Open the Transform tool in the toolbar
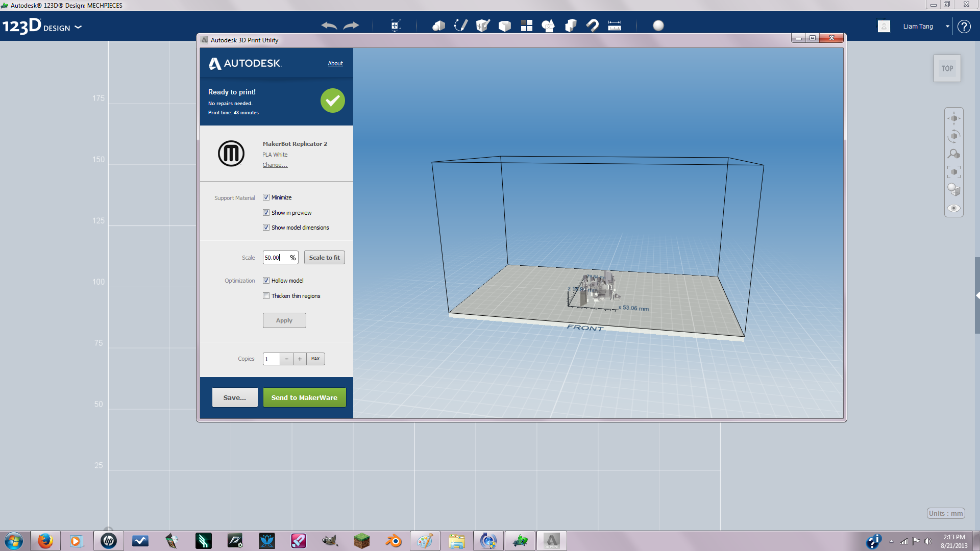 coord(396,26)
